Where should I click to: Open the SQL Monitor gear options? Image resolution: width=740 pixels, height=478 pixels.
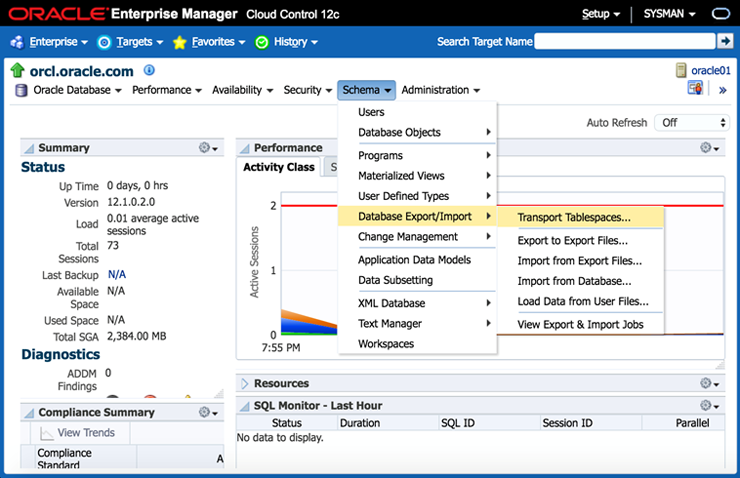point(709,405)
